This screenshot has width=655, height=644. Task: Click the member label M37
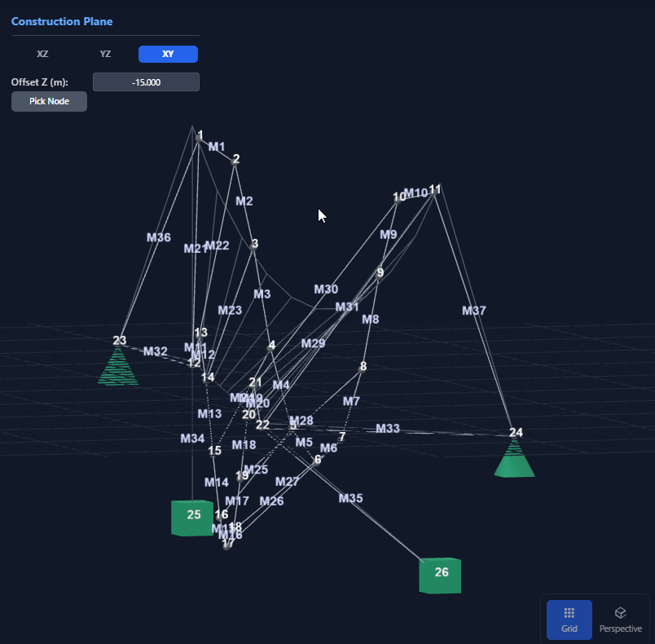pos(473,311)
